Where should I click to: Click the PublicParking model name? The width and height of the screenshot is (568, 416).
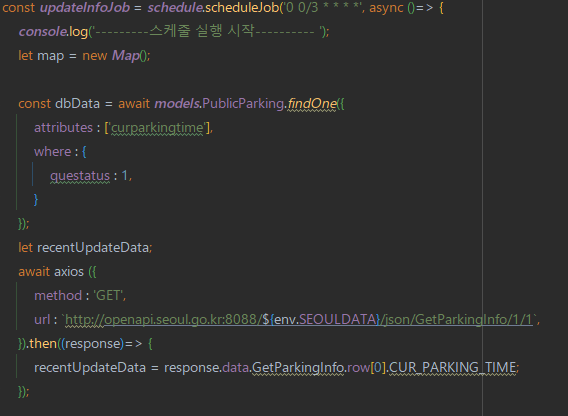coord(243,104)
